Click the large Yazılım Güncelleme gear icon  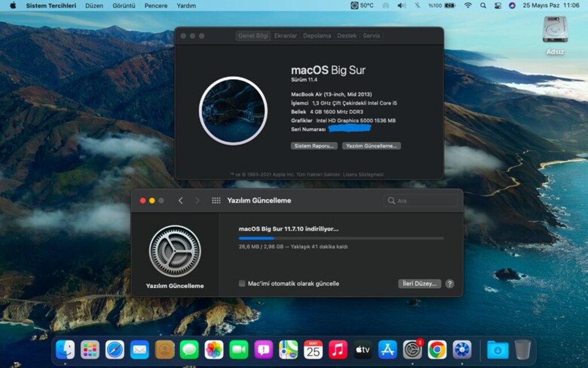pos(175,251)
